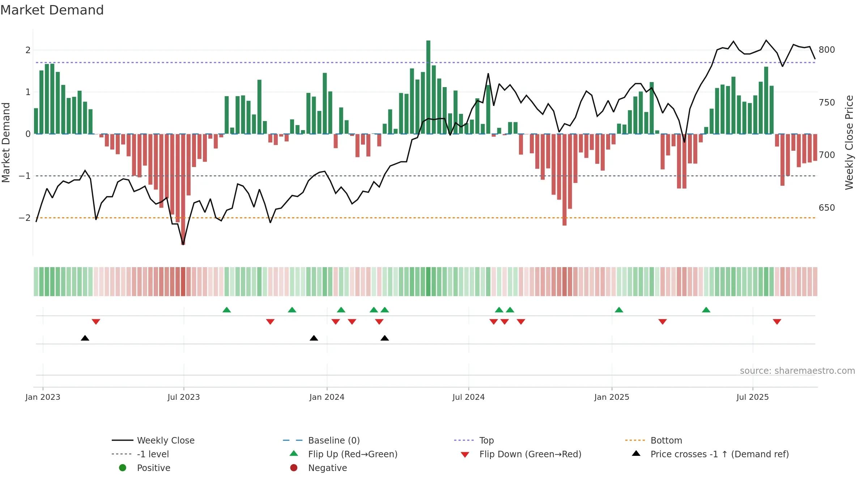
Task: Click the 800 price axis label
Action: [x=827, y=50]
